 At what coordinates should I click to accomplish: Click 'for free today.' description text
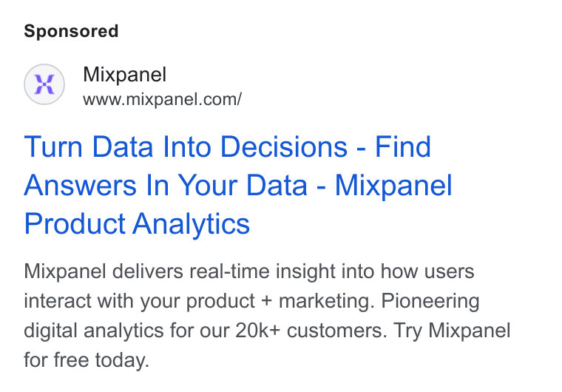click(x=87, y=360)
